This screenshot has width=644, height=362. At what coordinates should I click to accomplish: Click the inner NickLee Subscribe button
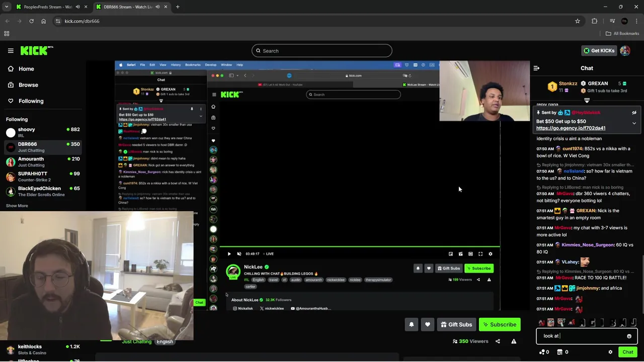tap(478, 268)
